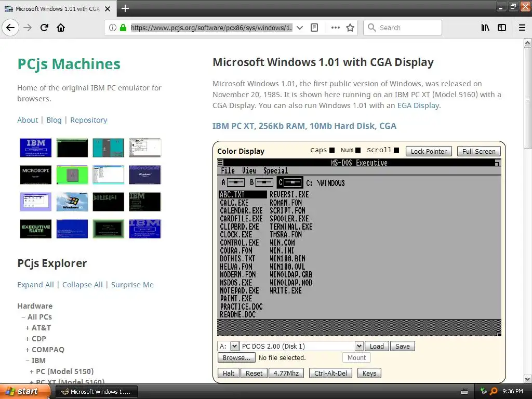Select NOTEPAD.EXE in the file list

point(240,291)
